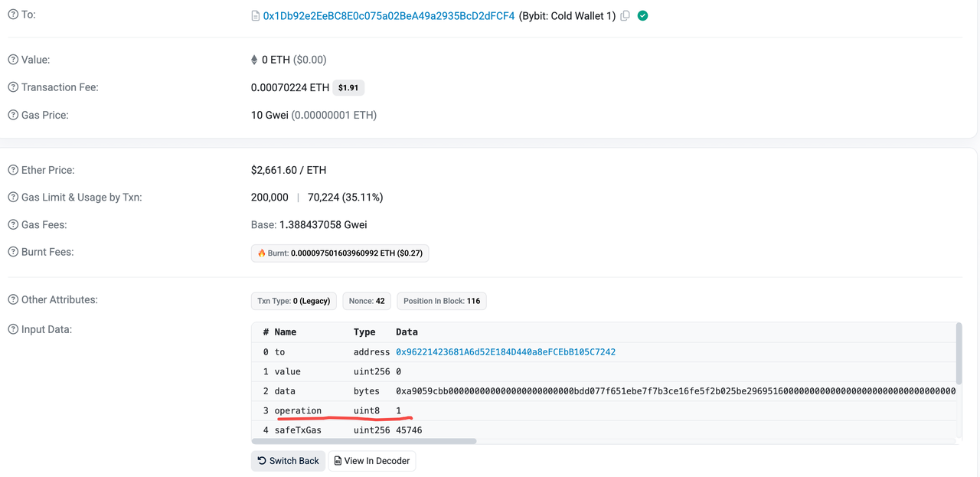
Task: Click the Txn Type 0 (Legacy) badge
Action: (294, 301)
